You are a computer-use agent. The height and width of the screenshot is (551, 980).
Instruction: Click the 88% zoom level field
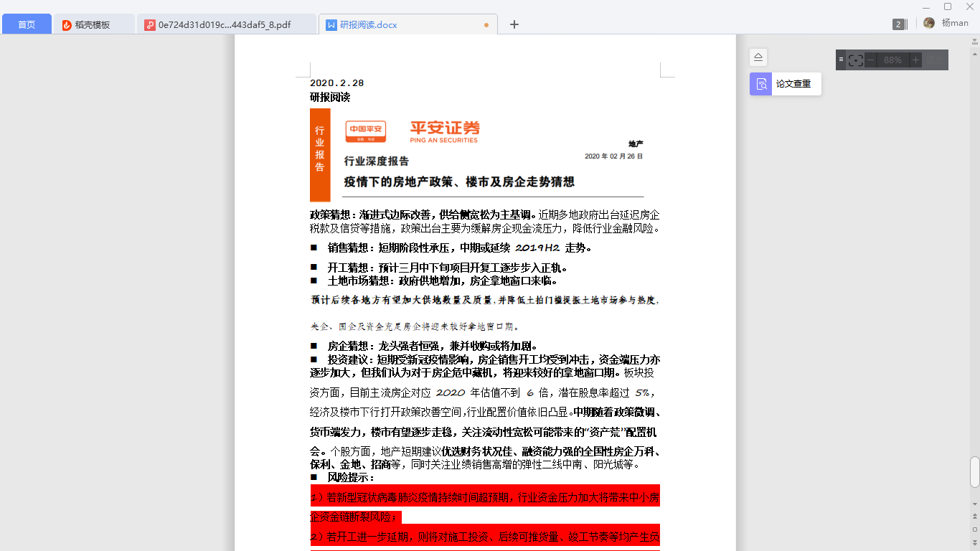[893, 60]
